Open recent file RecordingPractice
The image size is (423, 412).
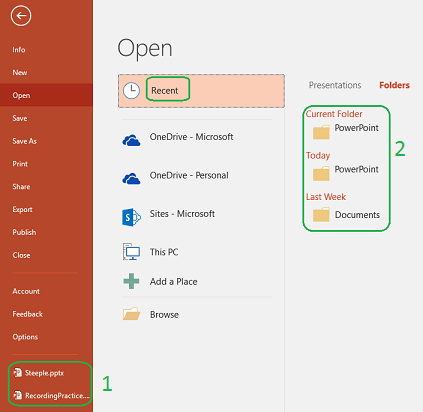pos(57,396)
